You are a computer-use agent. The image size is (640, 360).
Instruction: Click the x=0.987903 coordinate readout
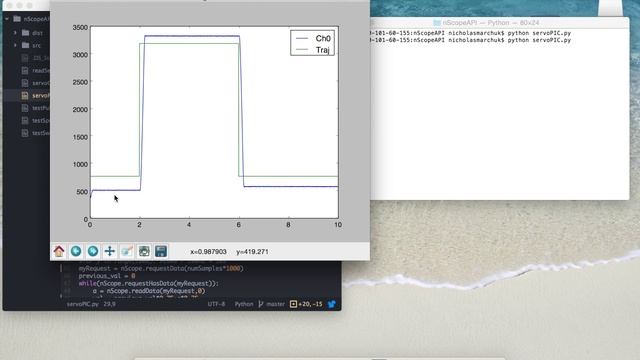208,252
